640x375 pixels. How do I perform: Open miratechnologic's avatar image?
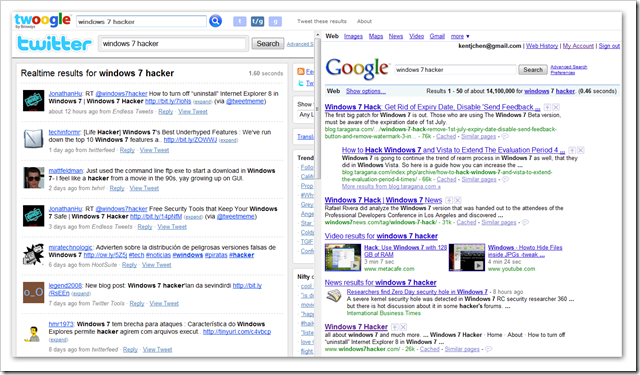pyautogui.click(x=33, y=254)
